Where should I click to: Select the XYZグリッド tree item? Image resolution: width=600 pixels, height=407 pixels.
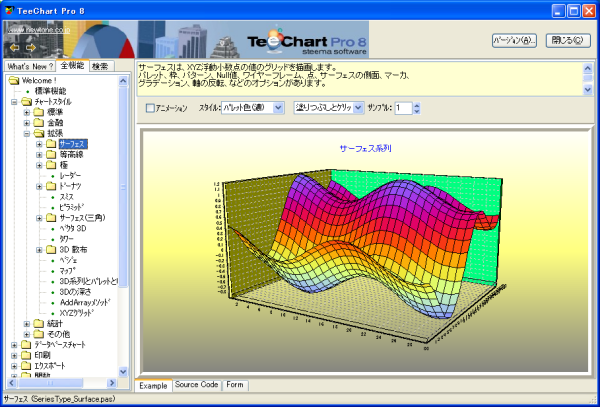coord(77,313)
